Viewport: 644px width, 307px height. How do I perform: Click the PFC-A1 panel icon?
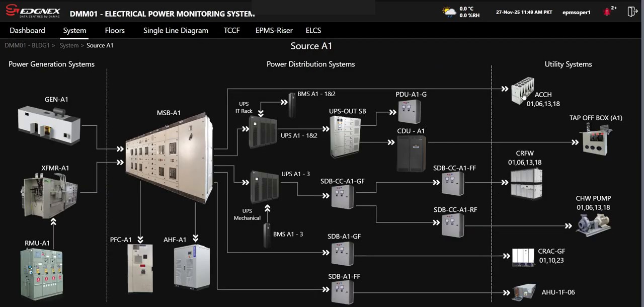coord(140,268)
